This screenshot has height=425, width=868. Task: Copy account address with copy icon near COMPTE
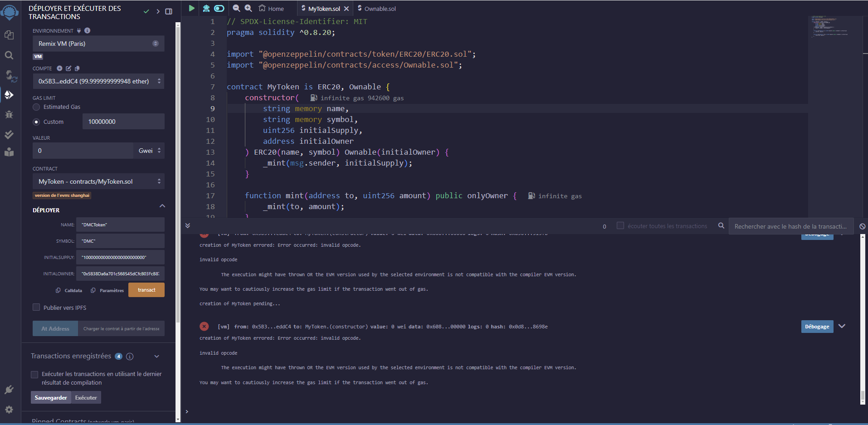point(77,68)
